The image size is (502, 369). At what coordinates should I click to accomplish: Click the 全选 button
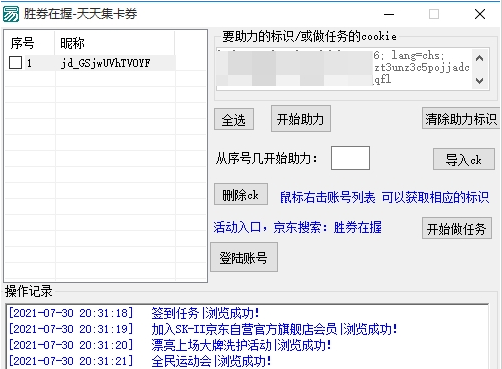[x=234, y=119]
